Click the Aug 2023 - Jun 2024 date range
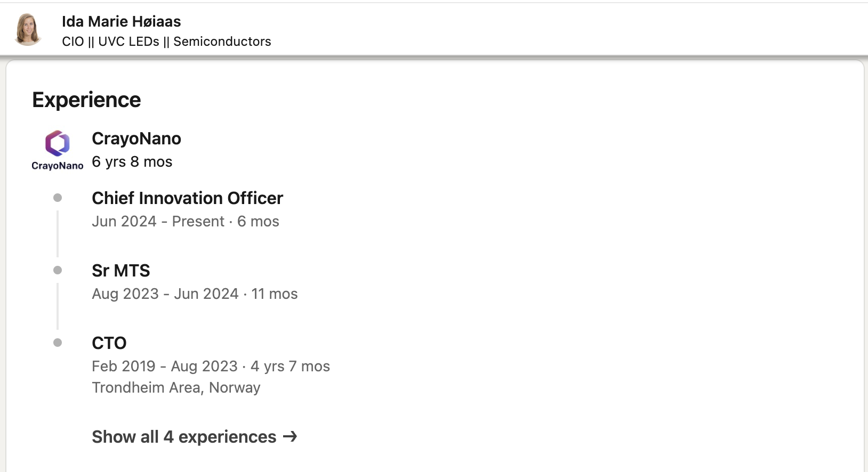Viewport: 868px width, 472px height. (x=165, y=294)
